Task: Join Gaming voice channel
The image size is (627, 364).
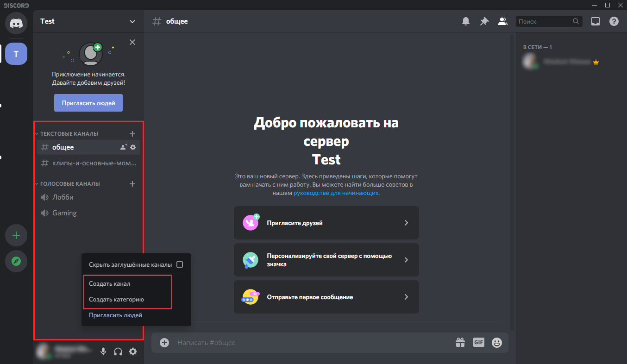Action: coord(88,213)
